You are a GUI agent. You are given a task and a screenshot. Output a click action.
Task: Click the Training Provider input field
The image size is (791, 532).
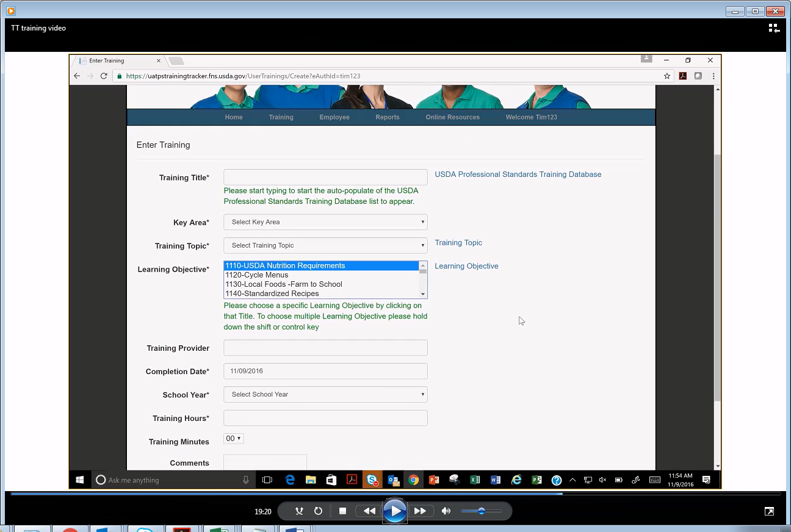pos(325,348)
